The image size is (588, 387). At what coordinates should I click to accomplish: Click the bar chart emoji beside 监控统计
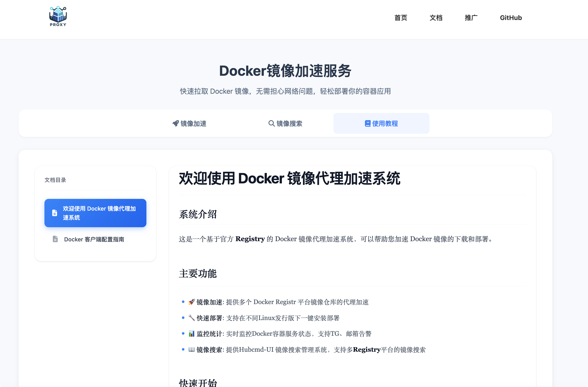pyautogui.click(x=191, y=334)
